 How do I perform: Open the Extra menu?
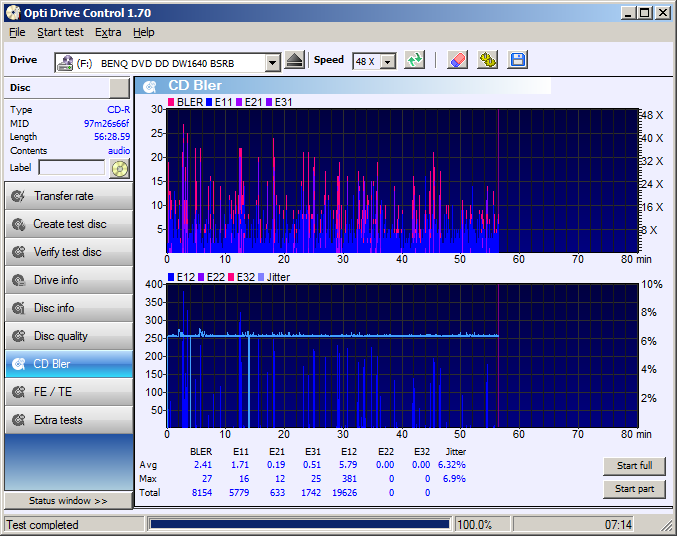click(108, 32)
